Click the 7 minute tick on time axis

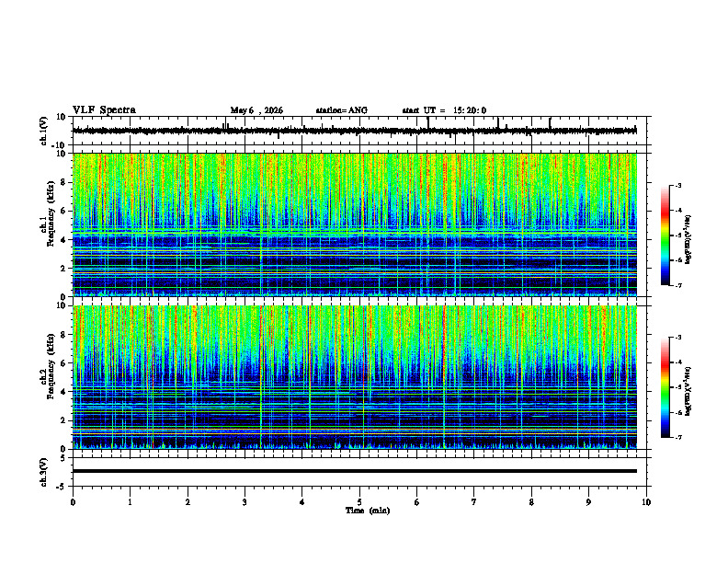pos(474,502)
